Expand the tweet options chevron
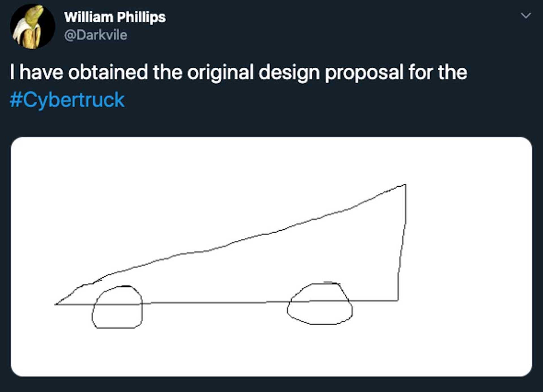The width and height of the screenshot is (543, 392). click(x=526, y=15)
